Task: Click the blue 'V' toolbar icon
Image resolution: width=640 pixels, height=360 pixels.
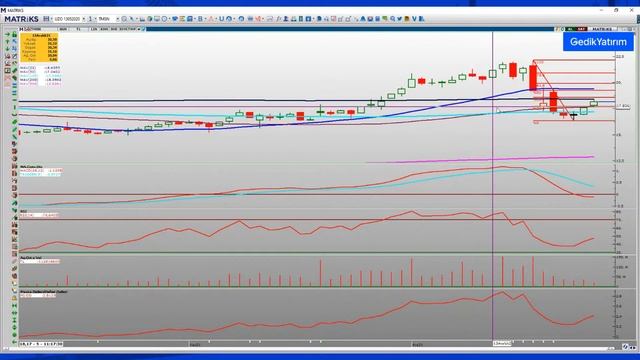Action: tap(414, 19)
